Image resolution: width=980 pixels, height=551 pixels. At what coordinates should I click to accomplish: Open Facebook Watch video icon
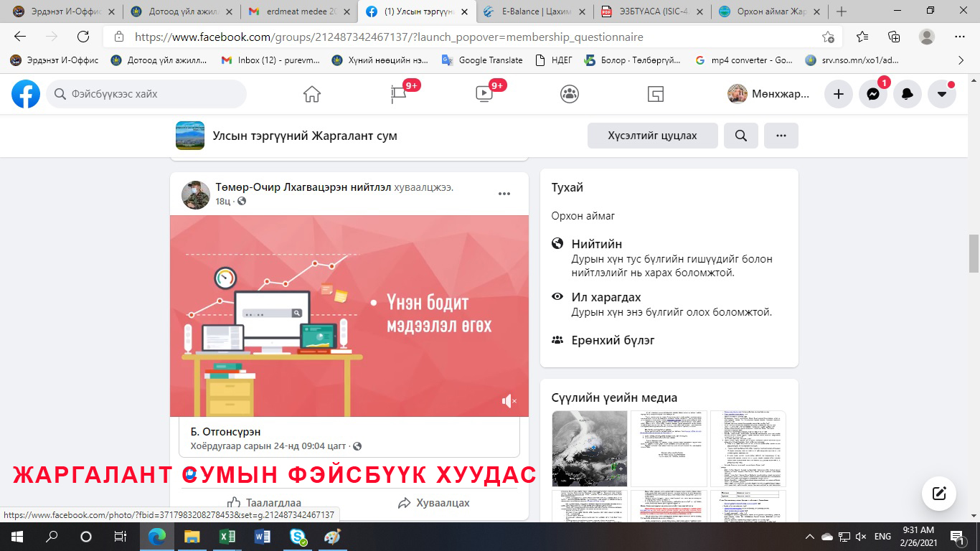(x=484, y=94)
